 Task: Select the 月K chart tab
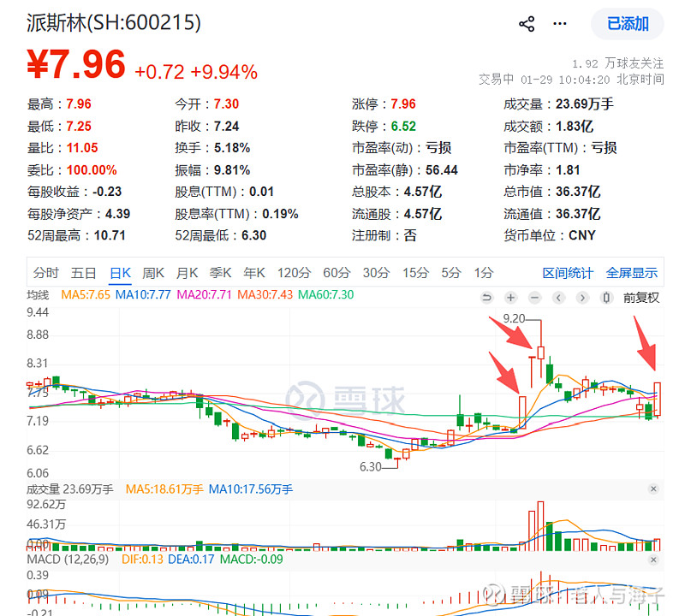coord(187,273)
